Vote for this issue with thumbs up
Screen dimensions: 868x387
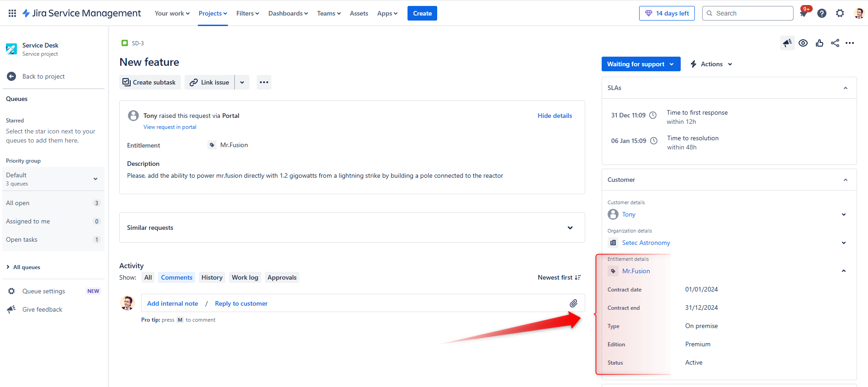click(x=820, y=43)
